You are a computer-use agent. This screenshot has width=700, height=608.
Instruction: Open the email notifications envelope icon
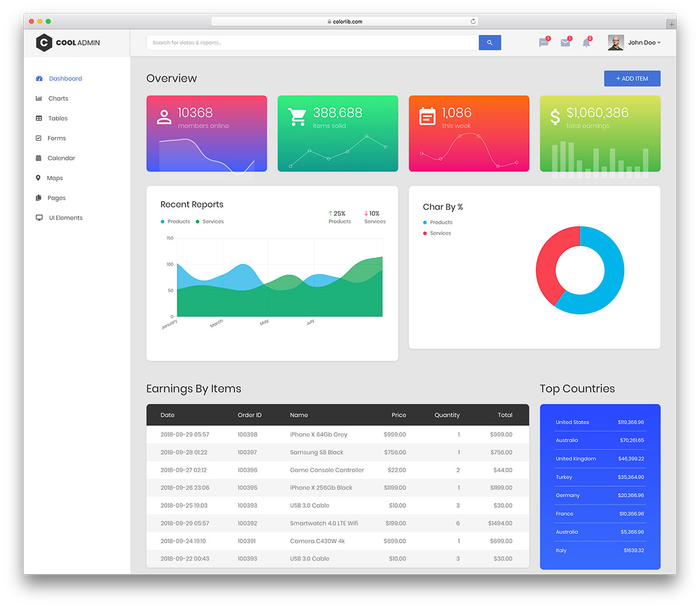(565, 42)
